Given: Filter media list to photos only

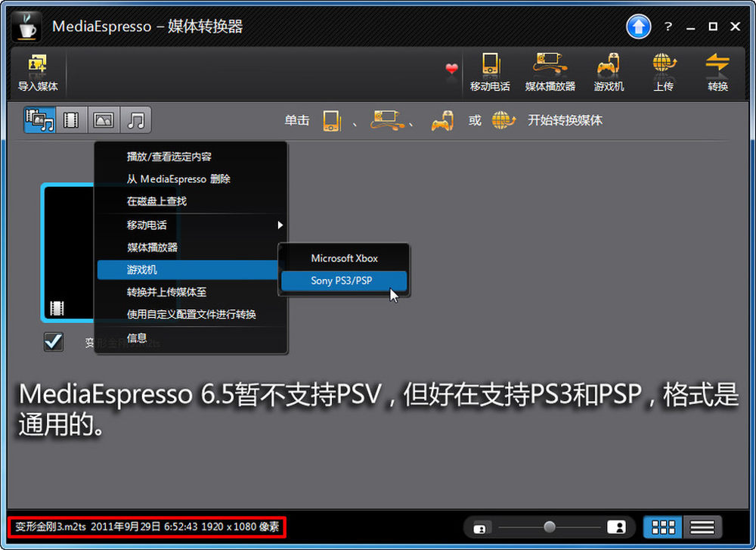Looking at the screenshot, I should click(x=103, y=120).
